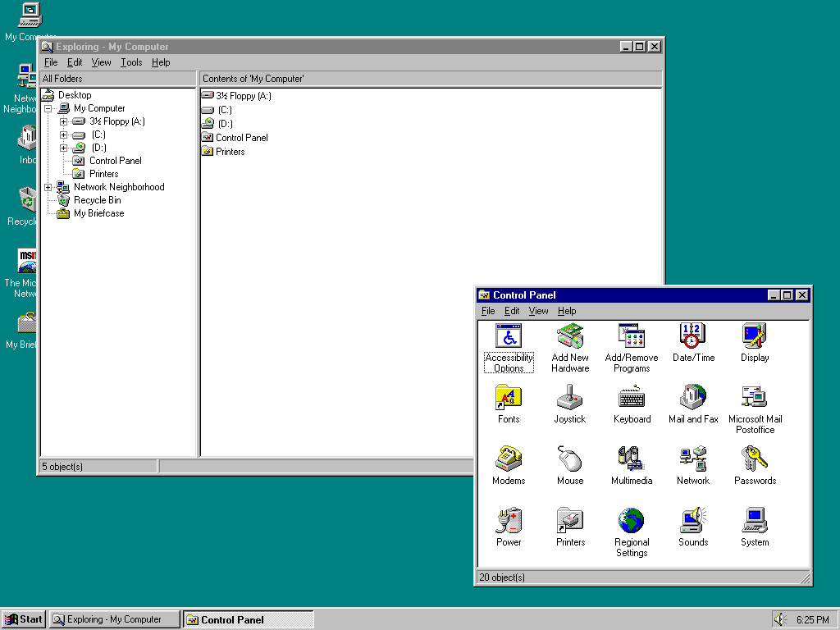Open the Regional Settings globe icon
840x630 pixels.
coord(631,521)
